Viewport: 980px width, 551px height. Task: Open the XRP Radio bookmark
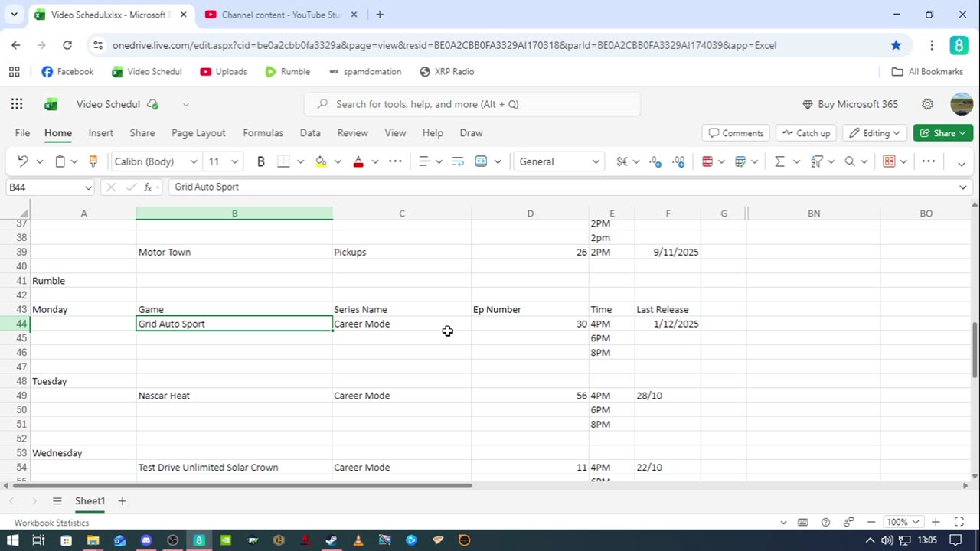click(x=447, y=72)
